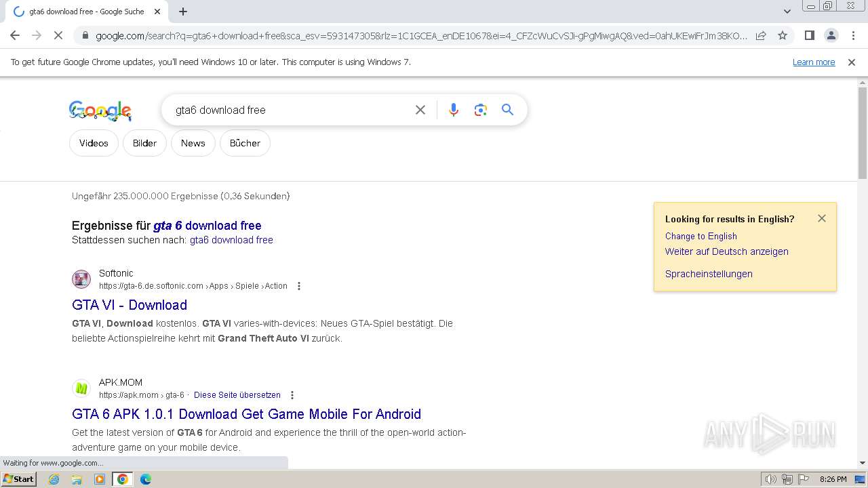This screenshot has width=868, height=488.
Task: Choose Change to English
Action: coord(701,236)
